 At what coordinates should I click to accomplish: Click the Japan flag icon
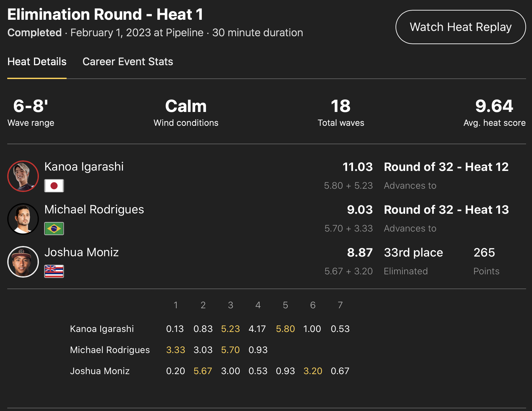tap(54, 186)
